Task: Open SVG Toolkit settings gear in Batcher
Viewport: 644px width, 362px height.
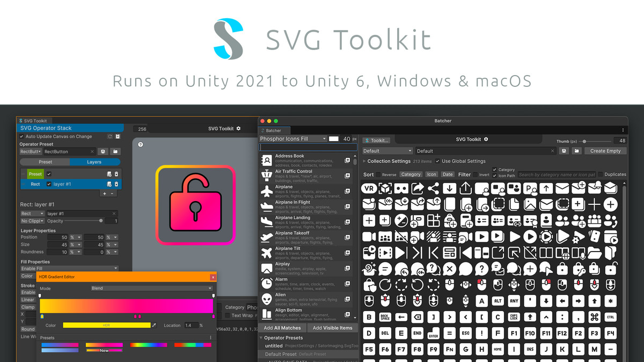Action: (486, 139)
